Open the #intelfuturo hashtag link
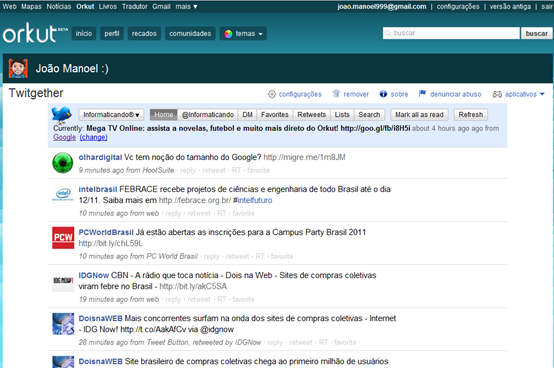Screen dimensions: 554x368 [253, 200]
